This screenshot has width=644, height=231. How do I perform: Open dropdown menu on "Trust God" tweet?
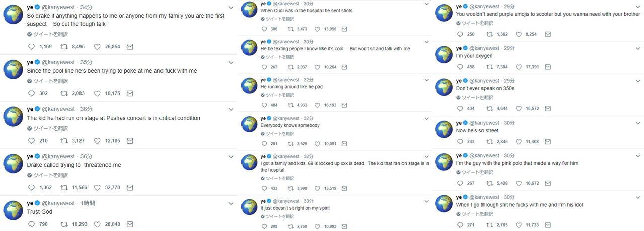[x=231, y=204]
